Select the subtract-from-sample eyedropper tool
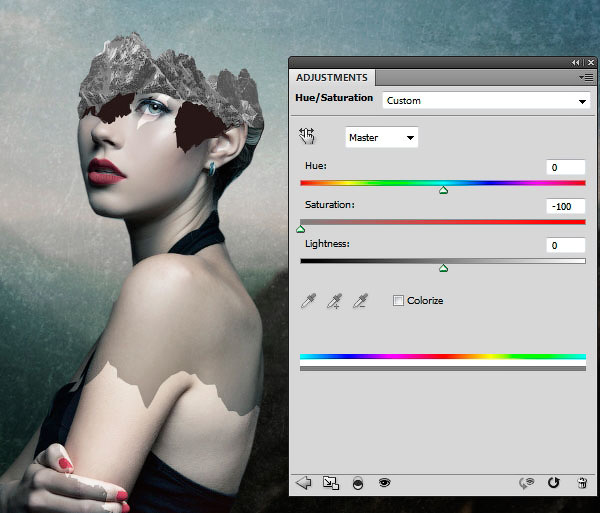 [360, 301]
